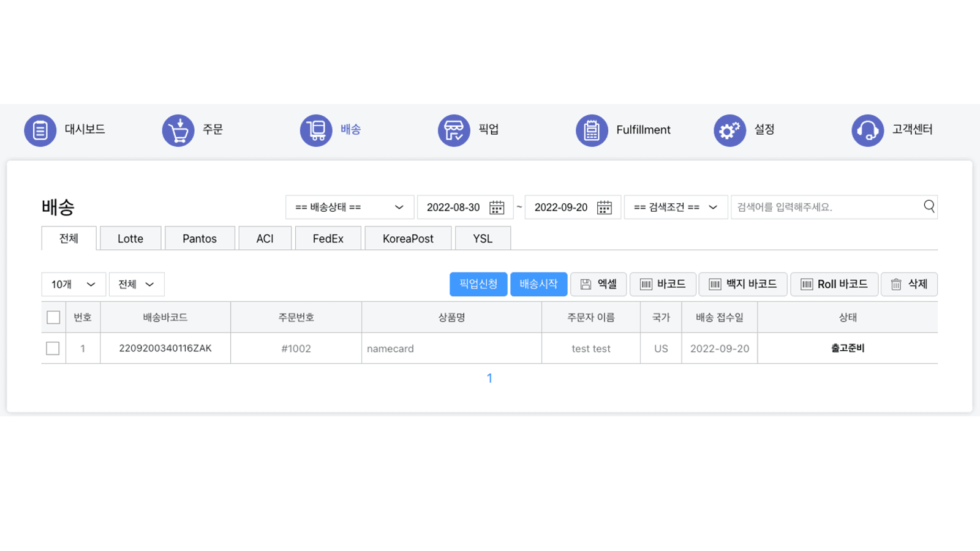This screenshot has width=980, height=551.
Task: Switch to the FedEx tab
Action: 328,238
